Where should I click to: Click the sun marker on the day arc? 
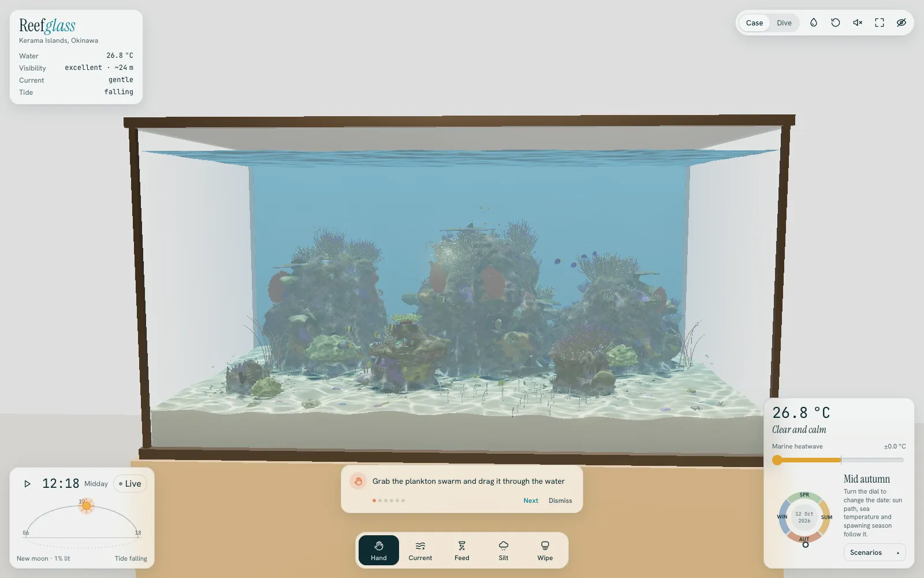(x=87, y=506)
